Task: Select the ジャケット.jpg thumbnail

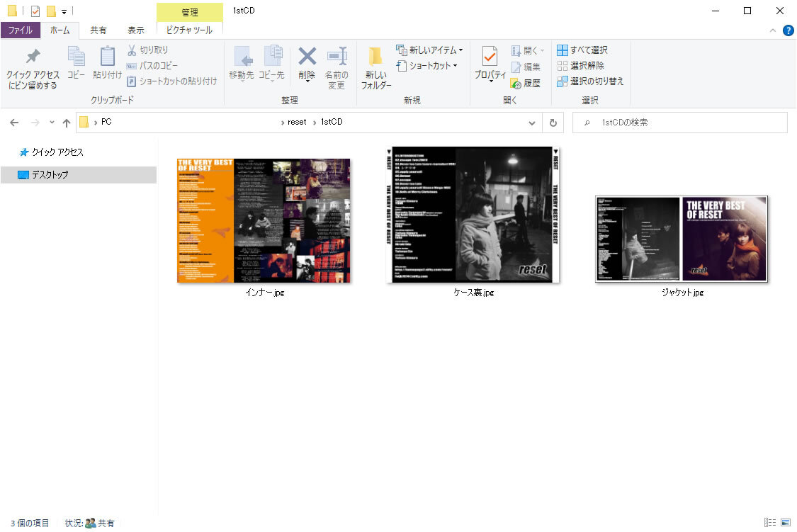Action: (x=682, y=239)
